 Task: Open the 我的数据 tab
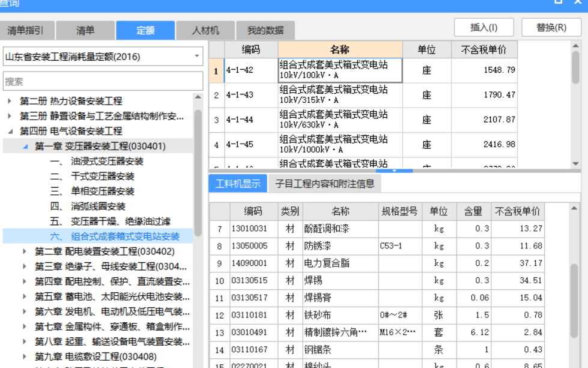265,31
